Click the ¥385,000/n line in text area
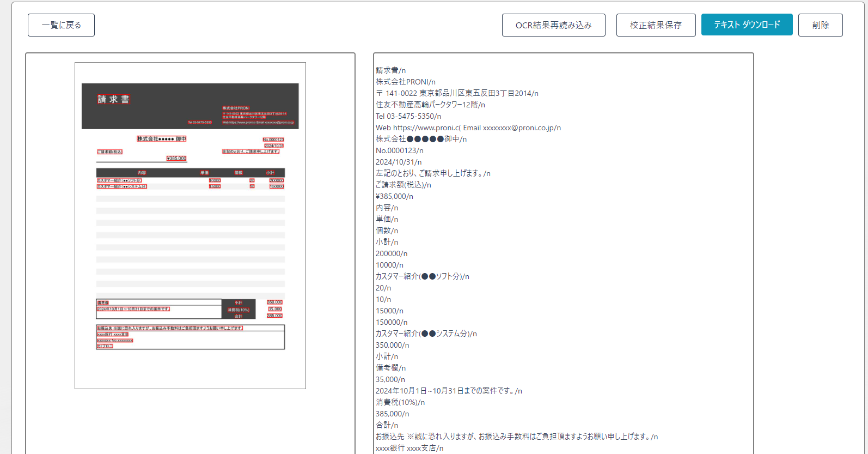This screenshot has width=868, height=454. (394, 196)
